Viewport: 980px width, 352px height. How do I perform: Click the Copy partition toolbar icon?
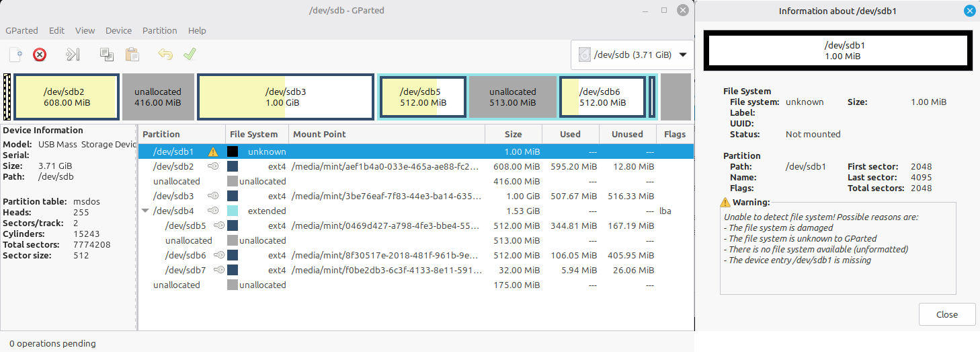(106, 55)
